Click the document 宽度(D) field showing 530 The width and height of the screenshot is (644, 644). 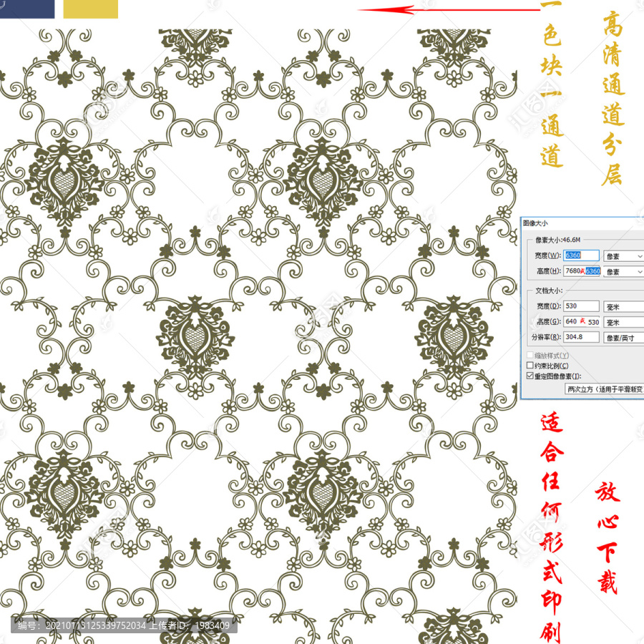pyautogui.click(x=581, y=306)
